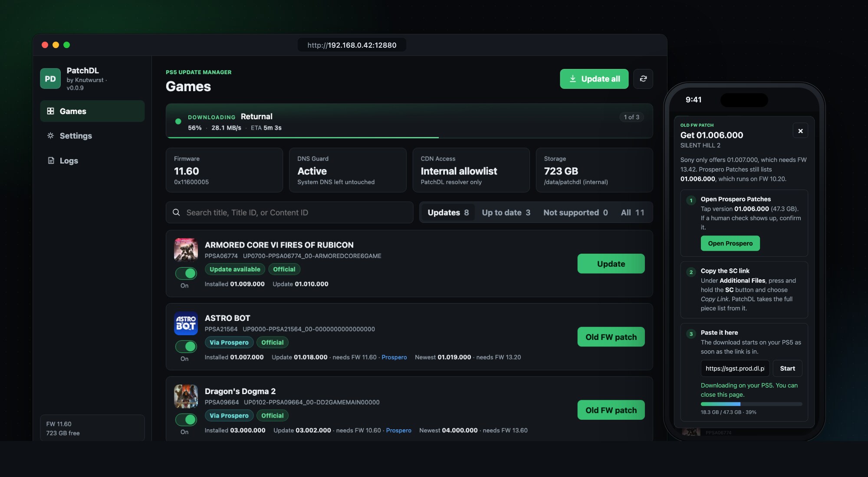
Task: Click the SC link input field on phone
Action: coord(735,369)
